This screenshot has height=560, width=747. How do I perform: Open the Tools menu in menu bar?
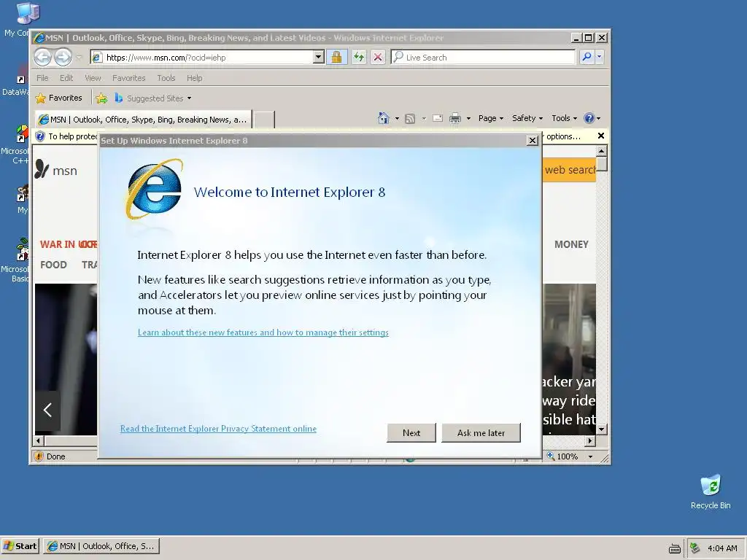click(166, 77)
